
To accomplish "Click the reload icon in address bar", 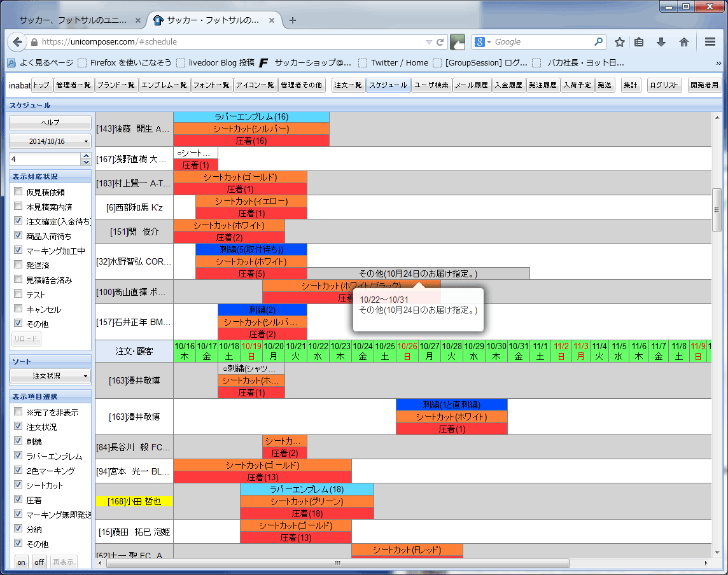I will [x=440, y=42].
